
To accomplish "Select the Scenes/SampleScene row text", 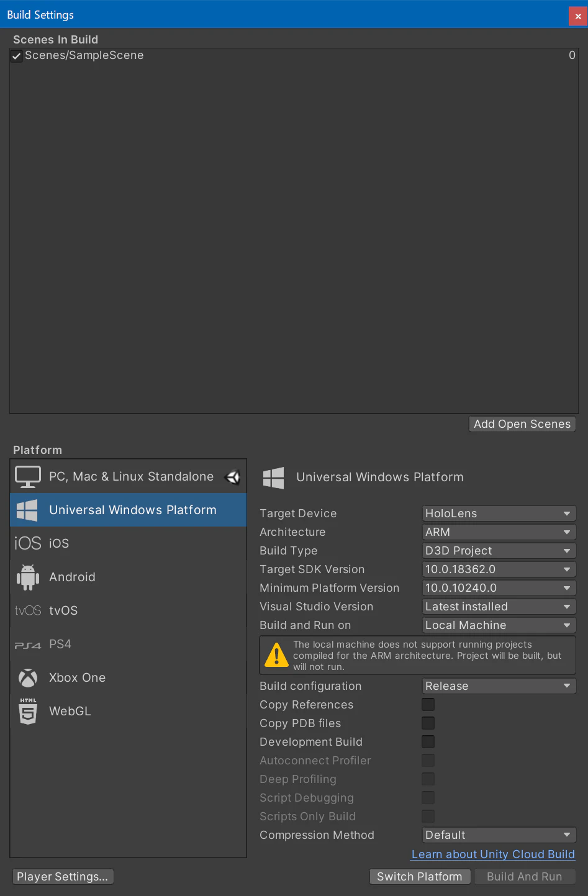I will pos(84,55).
